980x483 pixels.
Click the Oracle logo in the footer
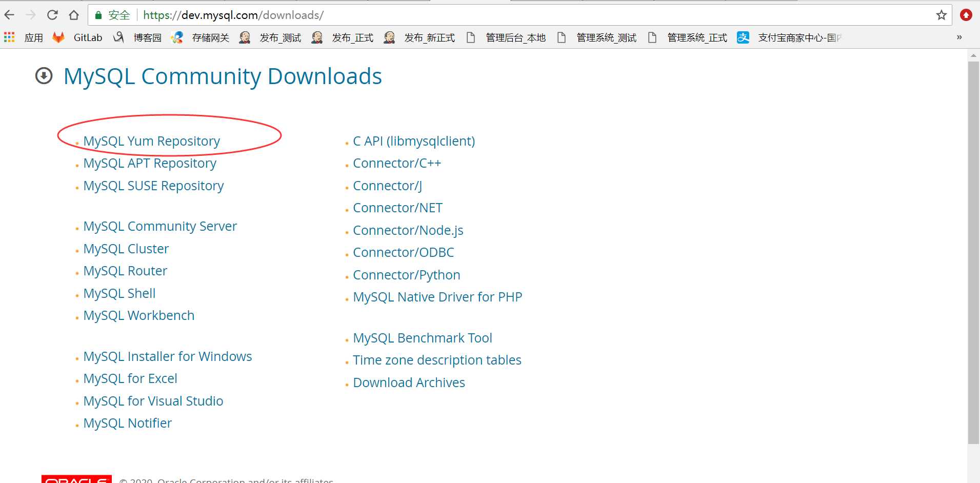tap(76, 479)
